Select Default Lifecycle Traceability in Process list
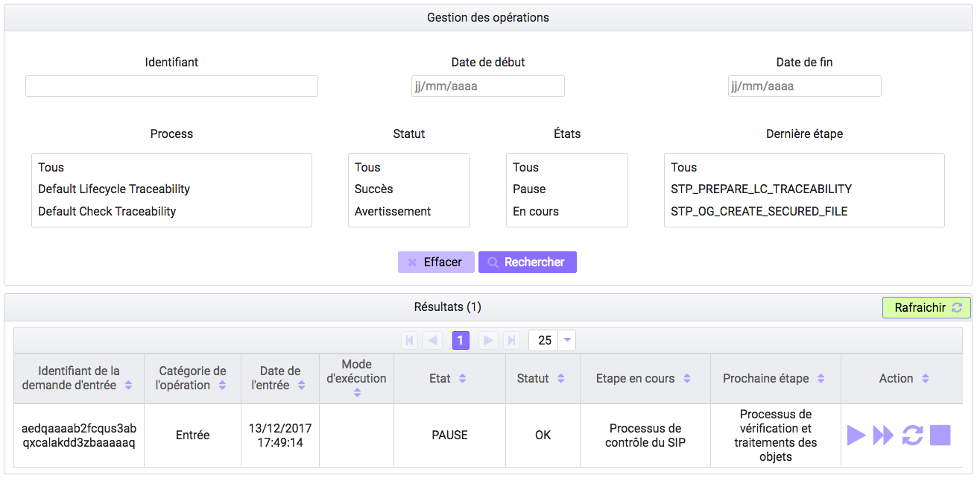This screenshot has height=481, width=980. (x=114, y=189)
